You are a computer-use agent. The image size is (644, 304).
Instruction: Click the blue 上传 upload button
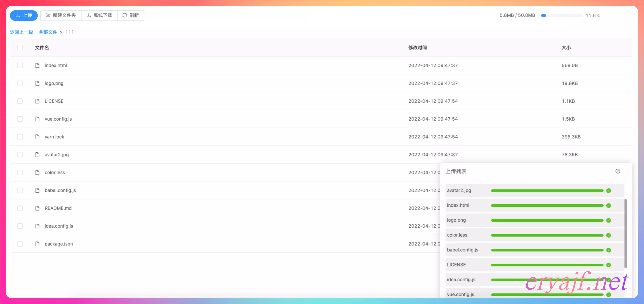[x=24, y=16]
